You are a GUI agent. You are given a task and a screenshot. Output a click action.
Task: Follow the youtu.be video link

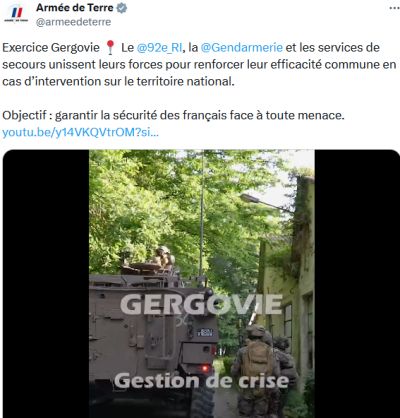(x=80, y=133)
